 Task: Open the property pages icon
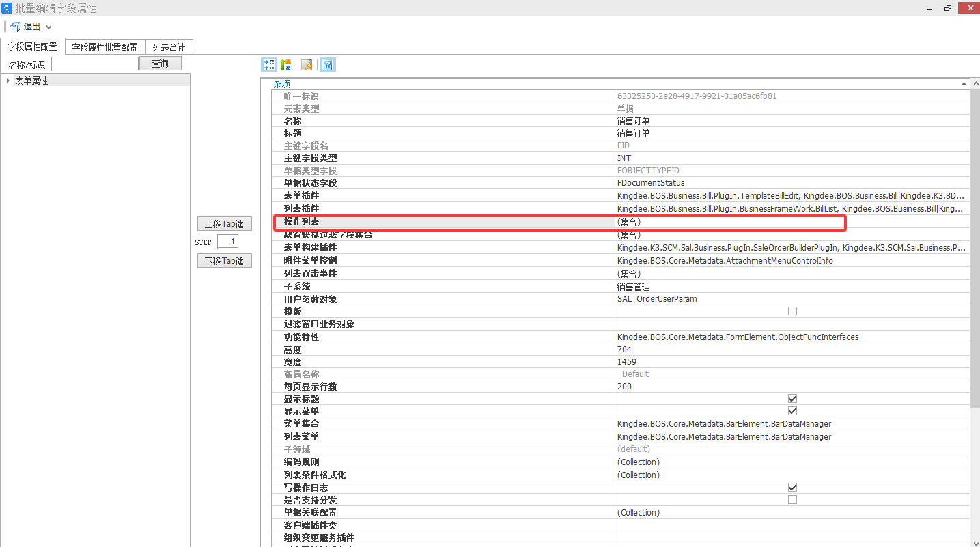pos(307,65)
